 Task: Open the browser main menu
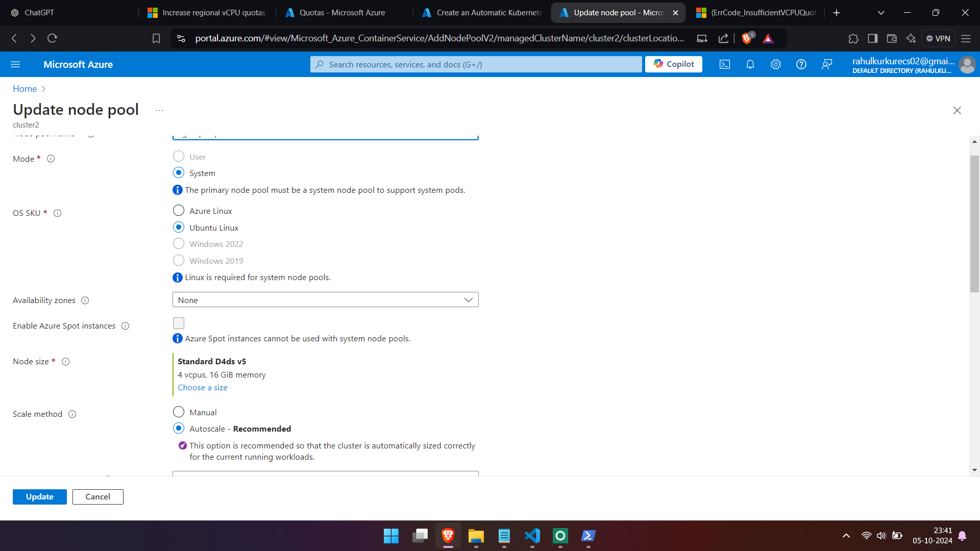966,38
